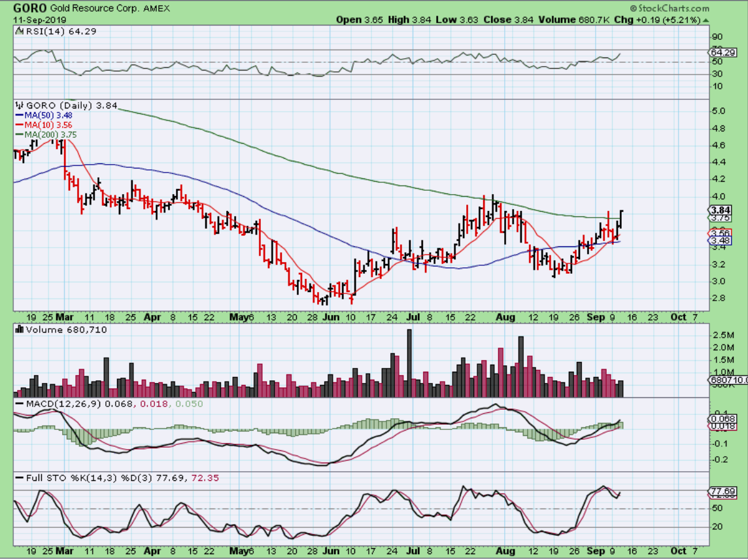This screenshot has height=560, width=748.
Task: Click the Open 3.65 value in the header
Action: (x=359, y=20)
